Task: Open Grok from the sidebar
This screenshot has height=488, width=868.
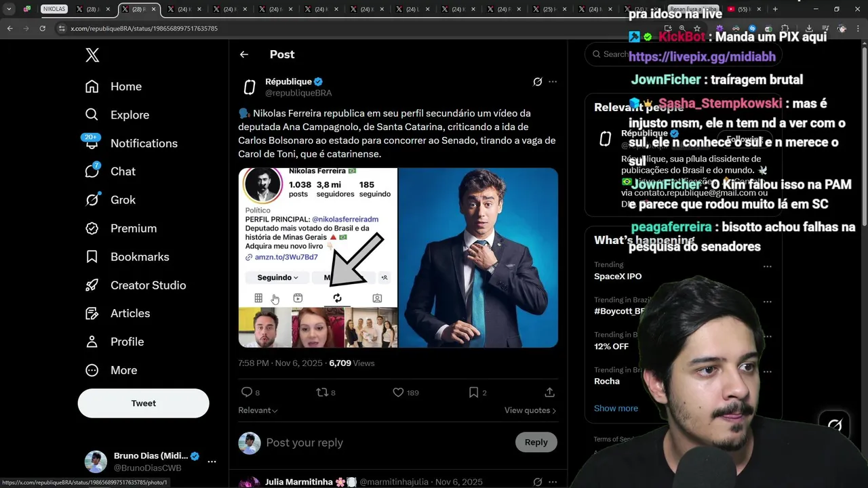Action: pyautogui.click(x=111, y=200)
